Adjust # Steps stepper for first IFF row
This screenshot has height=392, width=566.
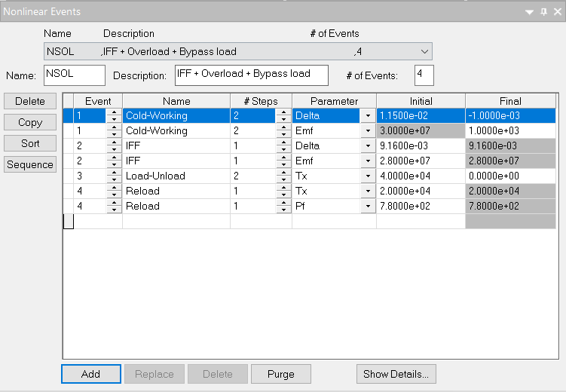pos(283,145)
